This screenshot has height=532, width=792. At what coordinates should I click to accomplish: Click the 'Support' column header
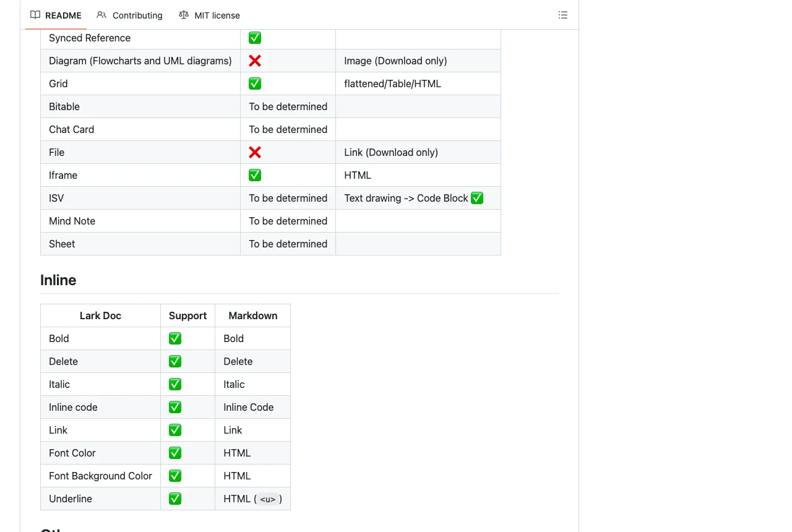(187, 315)
